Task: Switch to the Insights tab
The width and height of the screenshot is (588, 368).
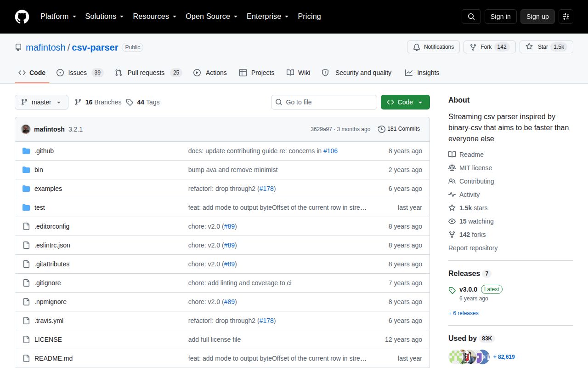Action: (422, 73)
